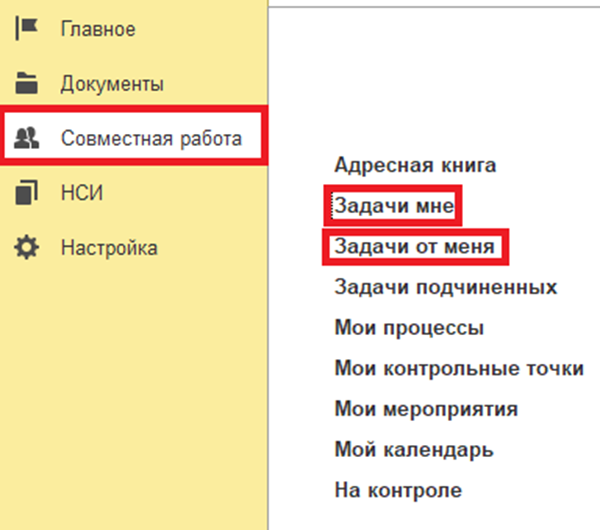Select the Совместная работа section label
Screen dimensions: 600x530
[x=151, y=138]
